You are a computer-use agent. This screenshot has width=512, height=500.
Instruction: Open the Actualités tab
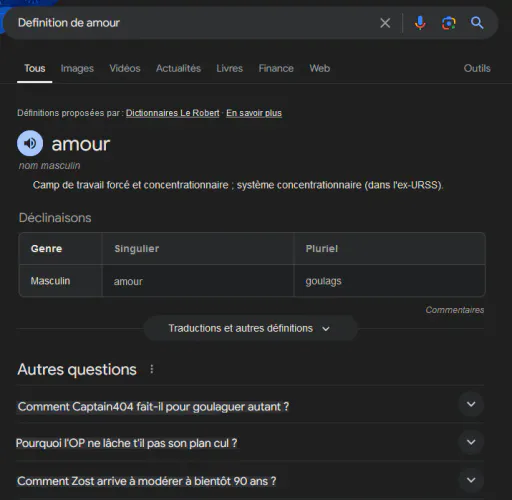(178, 68)
